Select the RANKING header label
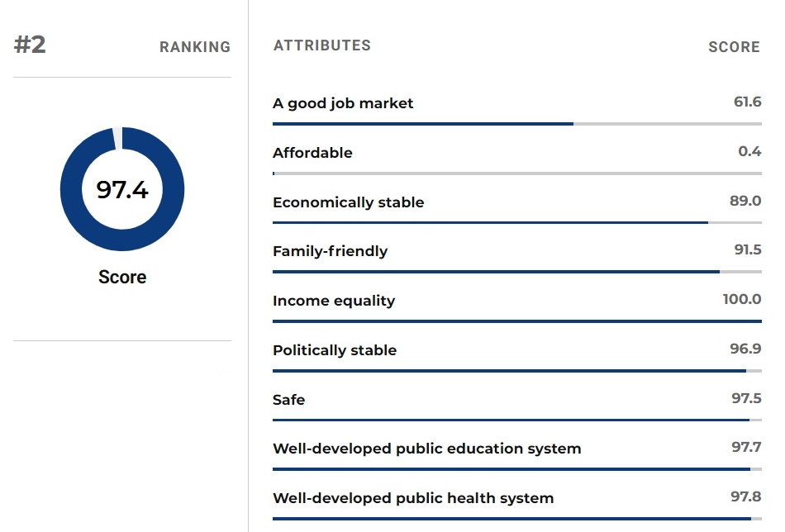 point(195,47)
